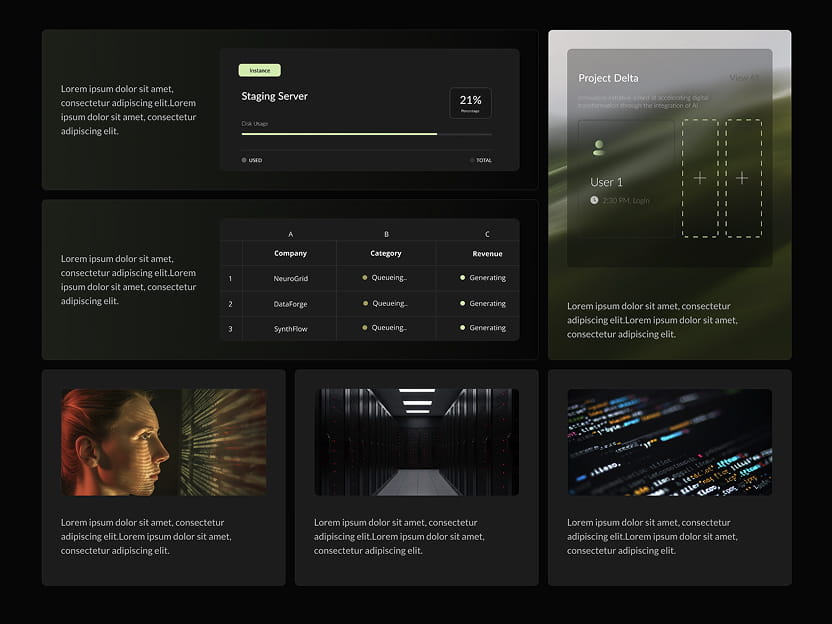Screen dimensions: 832x624
Task: Click the plus icon in the first dashed slot
Action: click(x=701, y=178)
